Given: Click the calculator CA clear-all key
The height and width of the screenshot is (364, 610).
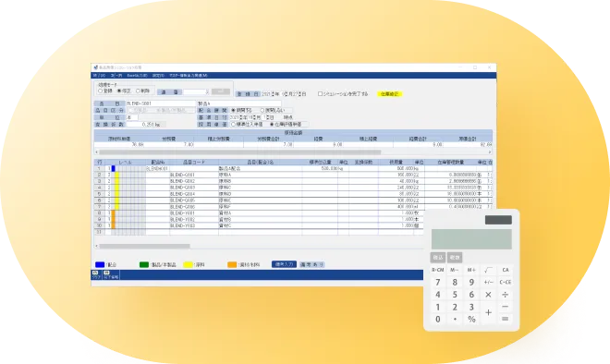Looking at the screenshot, I should point(505,270).
